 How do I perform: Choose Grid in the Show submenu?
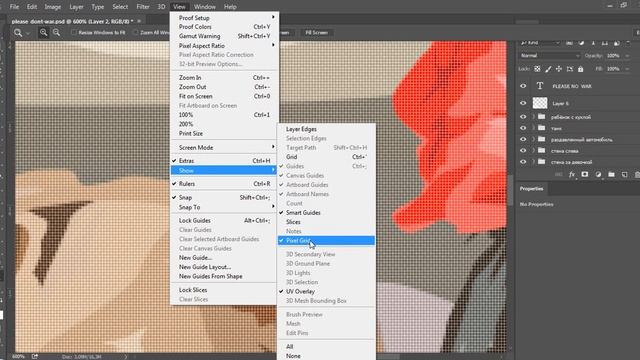[x=326, y=157]
